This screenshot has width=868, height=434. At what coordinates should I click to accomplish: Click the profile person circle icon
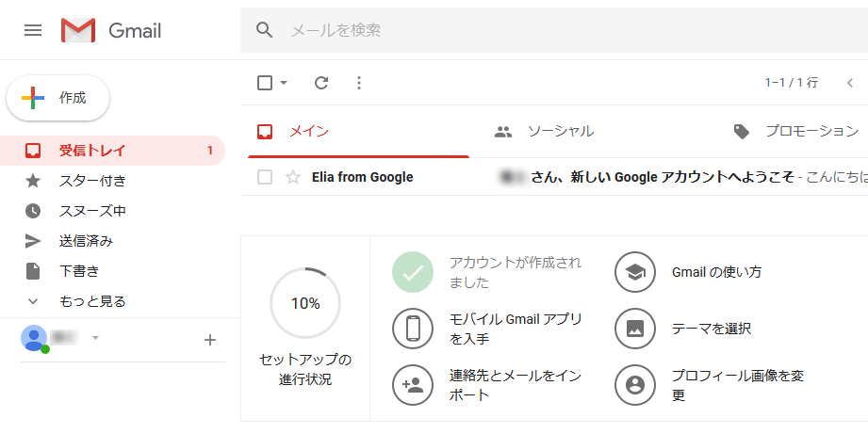[x=635, y=385]
